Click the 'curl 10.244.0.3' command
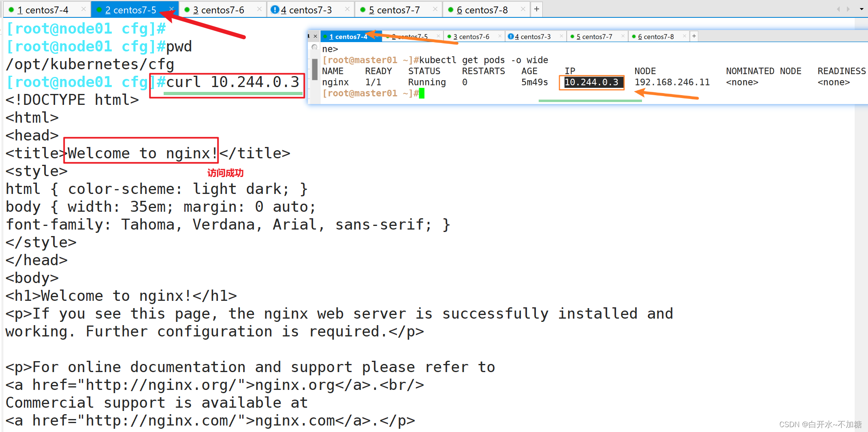 pos(232,82)
